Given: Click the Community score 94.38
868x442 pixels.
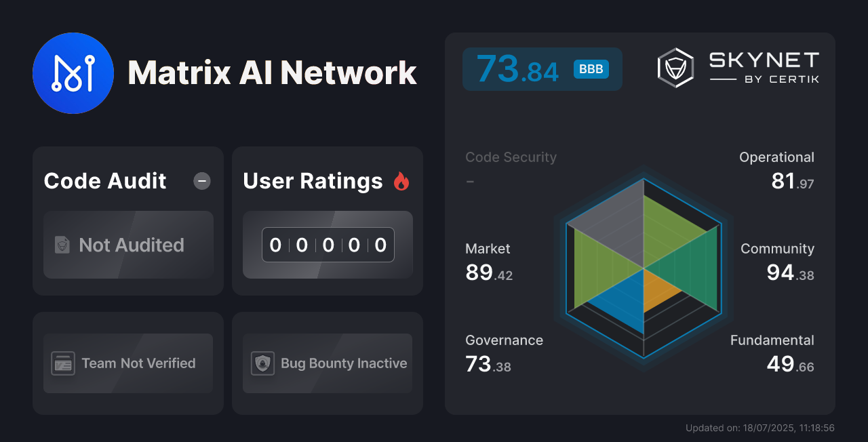Looking at the screenshot, I should (x=791, y=273).
